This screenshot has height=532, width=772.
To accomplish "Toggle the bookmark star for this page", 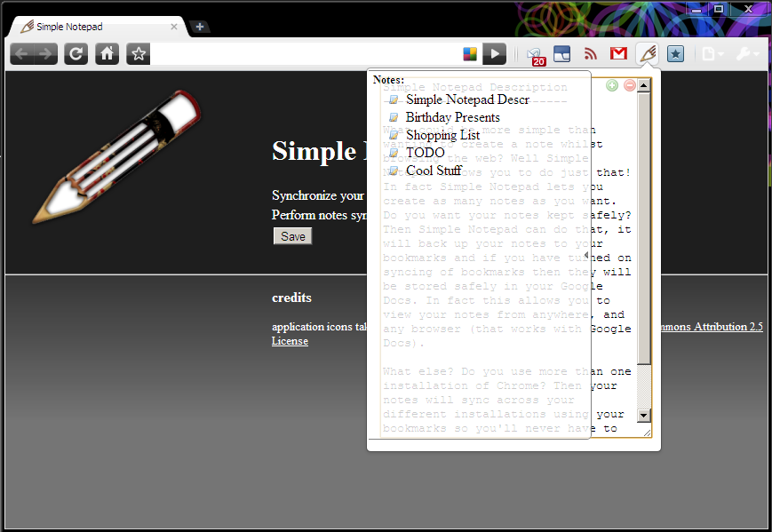I will coord(138,53).
